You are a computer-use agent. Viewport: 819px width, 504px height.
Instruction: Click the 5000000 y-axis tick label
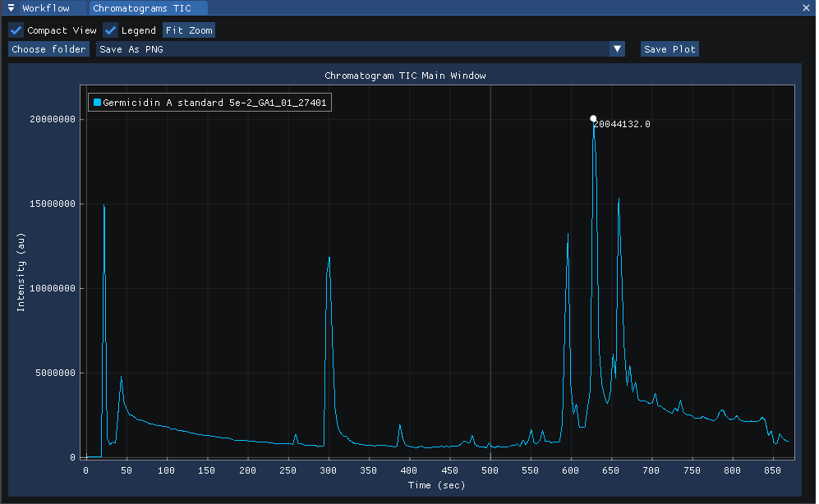[55, 373]
